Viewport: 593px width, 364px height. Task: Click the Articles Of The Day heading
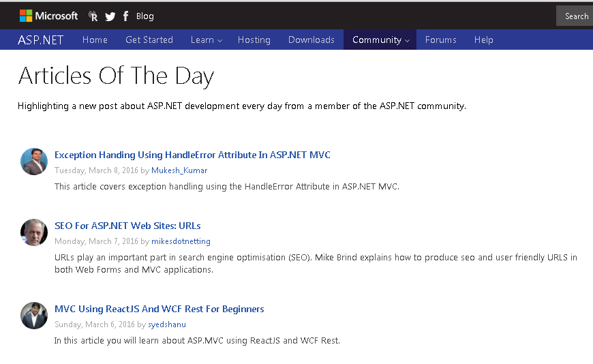tap(116, 76)
